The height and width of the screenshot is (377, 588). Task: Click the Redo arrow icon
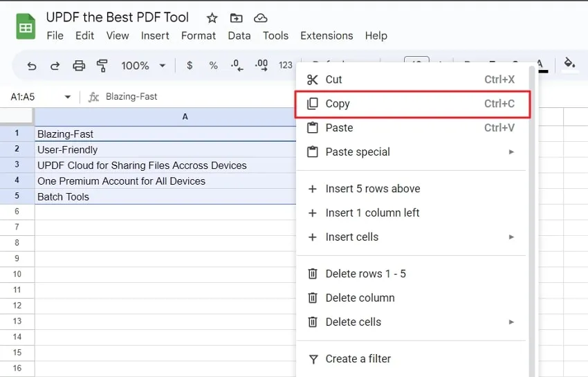55,66
